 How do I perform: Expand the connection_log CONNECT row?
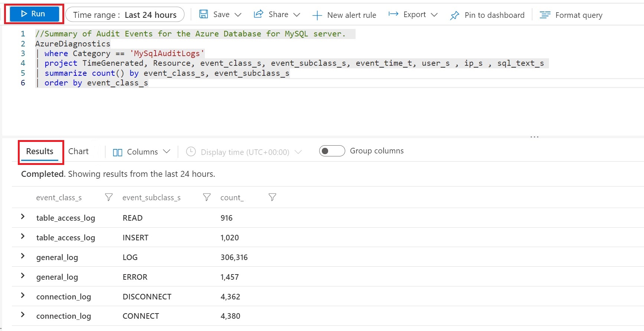click(23, 315)
